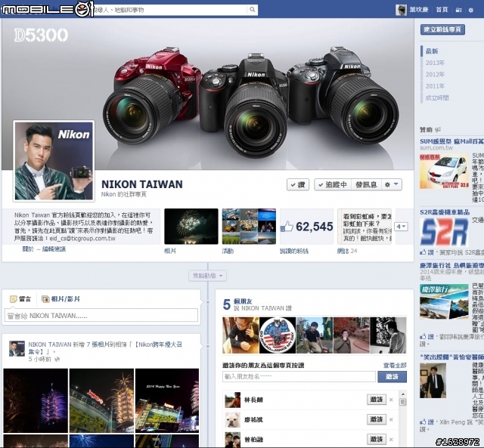Open first friend photo in likes strip
Image resolution: width=484 pixels, height=448 pixels.
click(x=240, y=335)
